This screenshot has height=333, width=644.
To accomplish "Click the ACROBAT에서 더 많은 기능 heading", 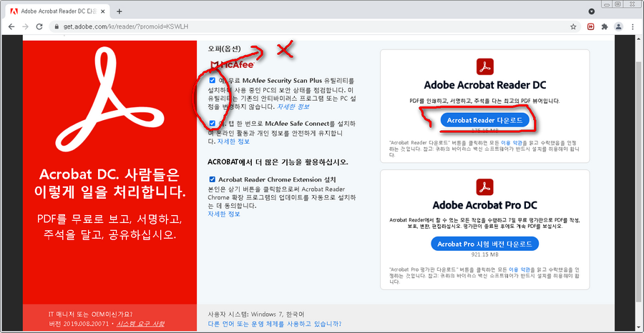I will [278, 162].
